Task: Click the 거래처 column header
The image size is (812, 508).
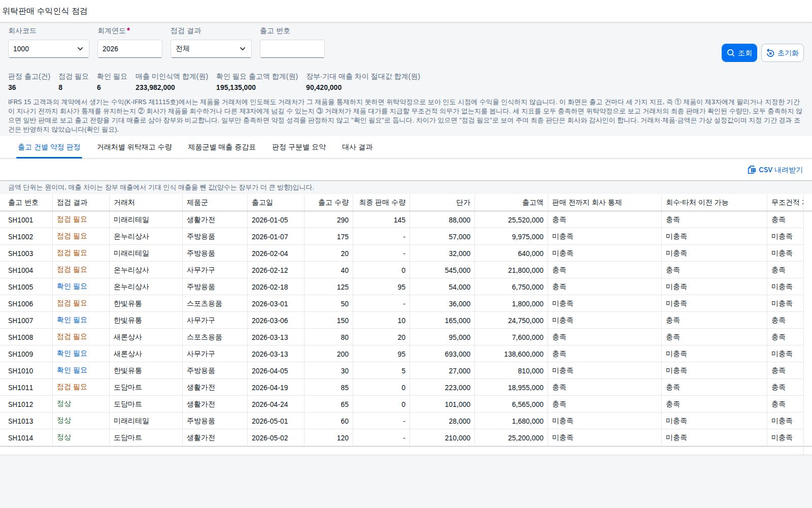Action: (146, 203)
